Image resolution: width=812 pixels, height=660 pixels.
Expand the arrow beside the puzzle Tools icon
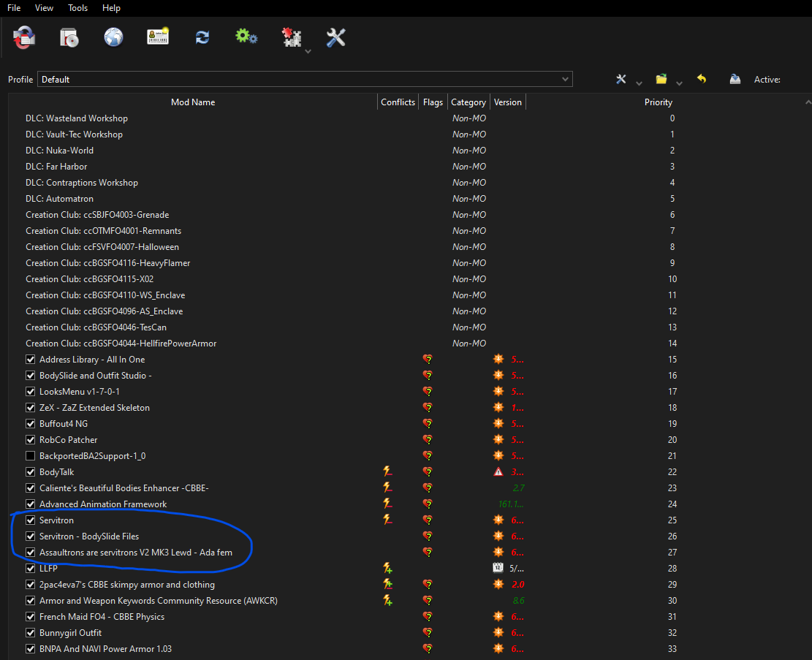point(308,51)
